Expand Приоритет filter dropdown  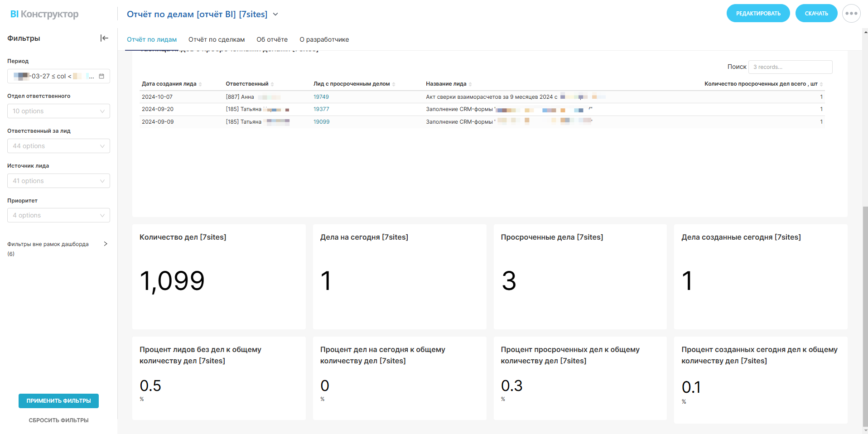click(x=58, y=215)
